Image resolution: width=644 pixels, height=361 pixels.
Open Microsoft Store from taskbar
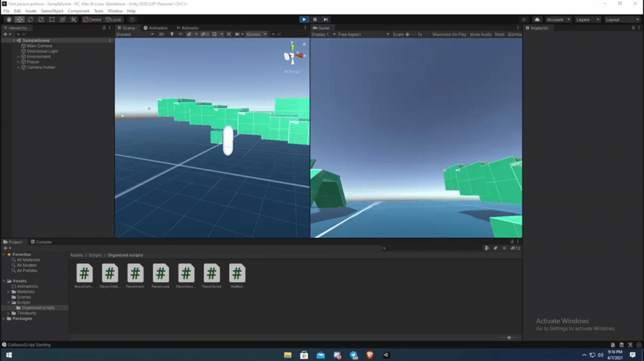304,355
